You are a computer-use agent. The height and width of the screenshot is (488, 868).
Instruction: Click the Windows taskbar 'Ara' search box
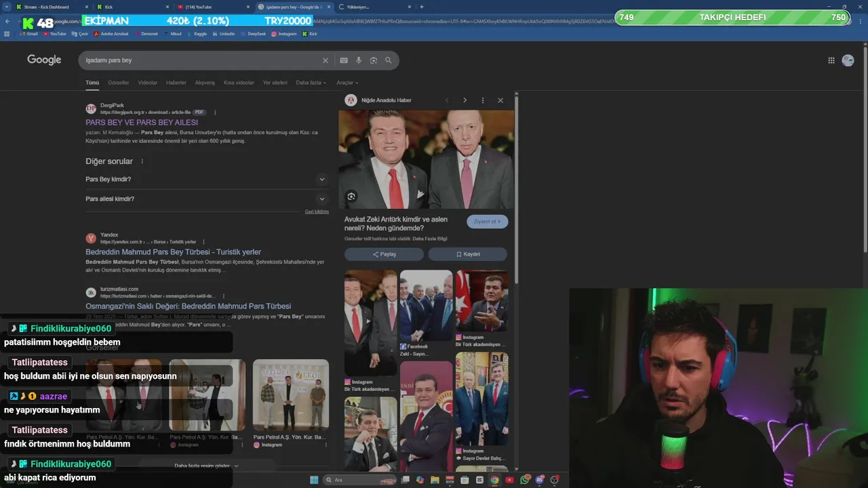(x=359, y=480)
